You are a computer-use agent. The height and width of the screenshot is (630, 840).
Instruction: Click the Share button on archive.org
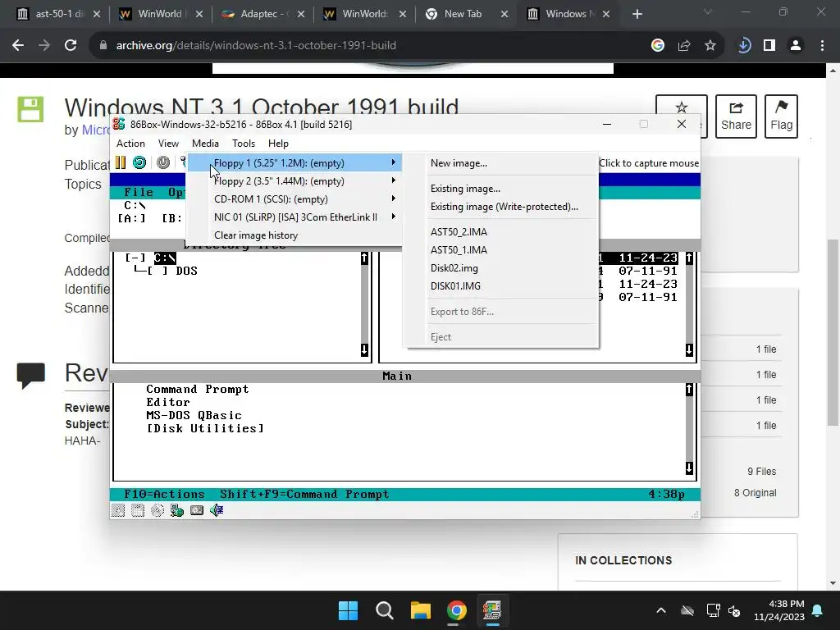click(x=736, y=116)
